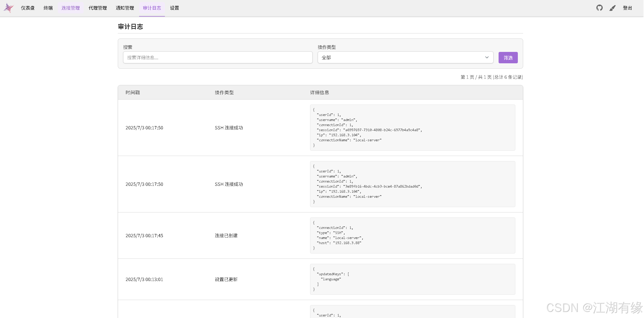
Task: Open the 终端 nav item
Action: pyautogui.click(x=48, y=8)
